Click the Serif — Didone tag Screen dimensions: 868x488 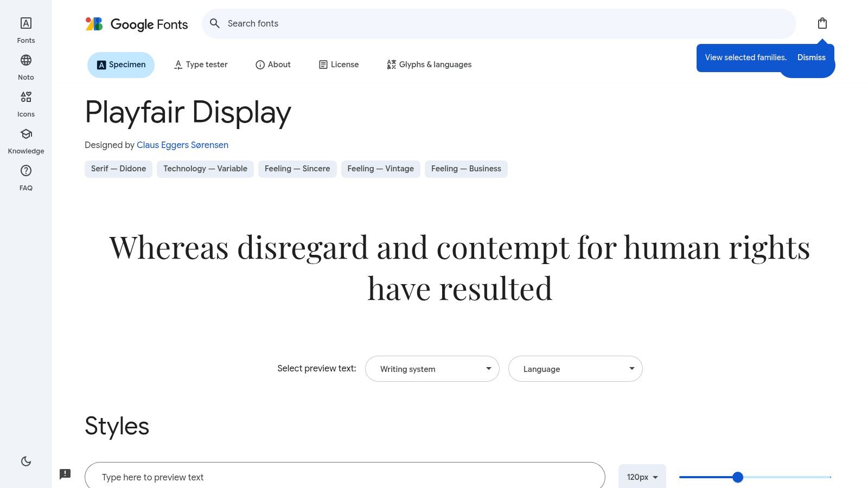119,169
